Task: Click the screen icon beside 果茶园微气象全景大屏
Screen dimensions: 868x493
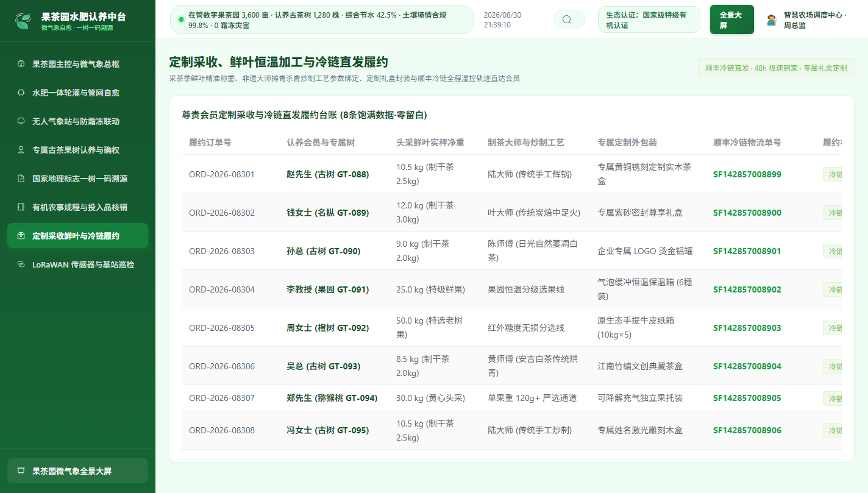Action: coord(21,471)
